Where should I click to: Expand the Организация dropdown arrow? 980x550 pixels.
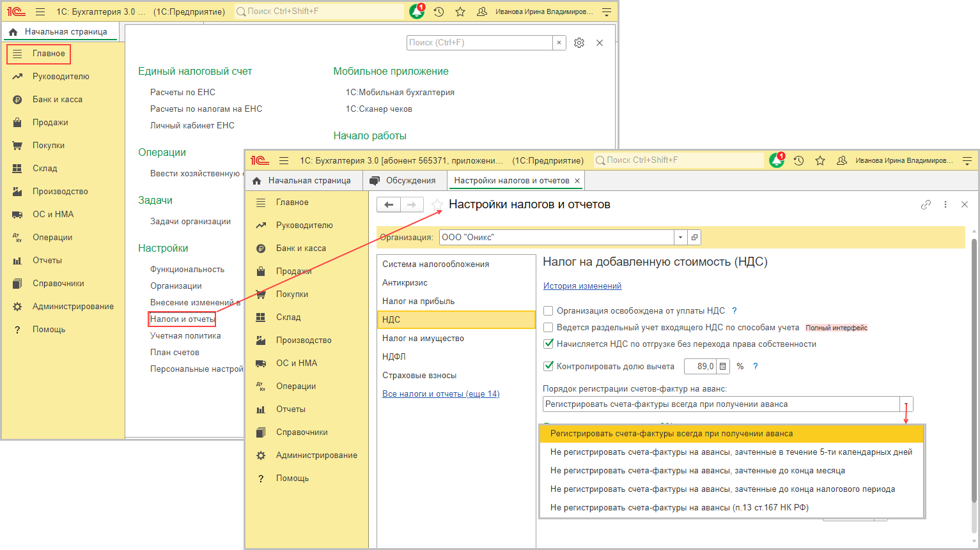tap(681, 238)
